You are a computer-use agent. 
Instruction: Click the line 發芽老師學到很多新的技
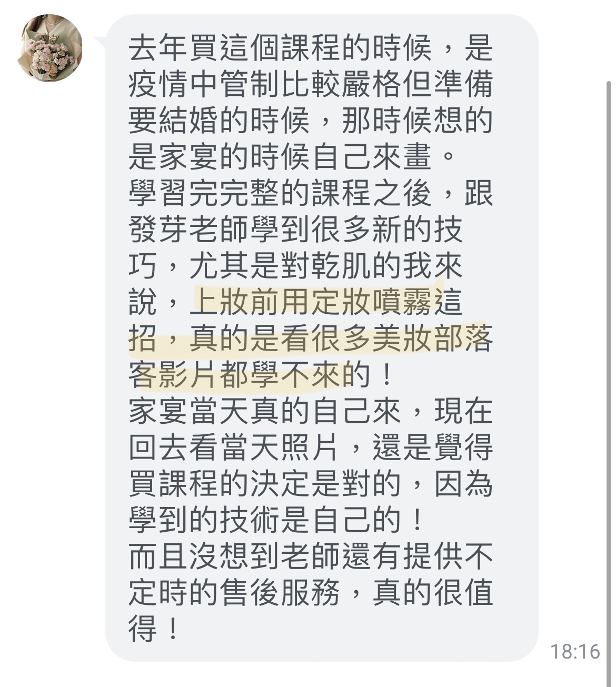tap(296, 229)
